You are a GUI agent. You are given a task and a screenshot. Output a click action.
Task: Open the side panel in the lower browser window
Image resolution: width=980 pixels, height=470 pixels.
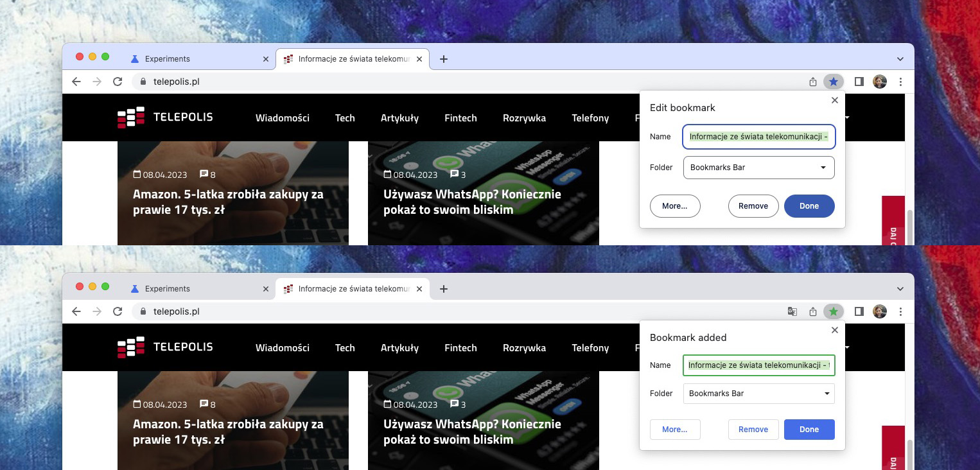859,311
